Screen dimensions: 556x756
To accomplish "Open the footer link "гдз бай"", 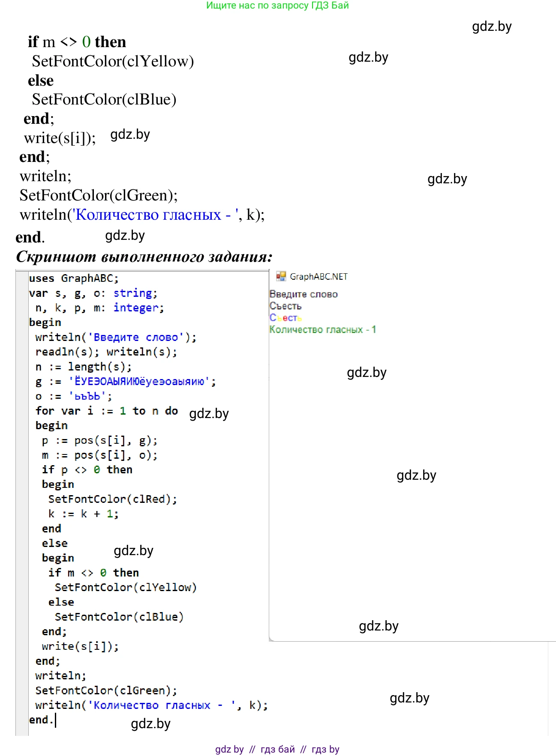I will [x=277, y=749].
